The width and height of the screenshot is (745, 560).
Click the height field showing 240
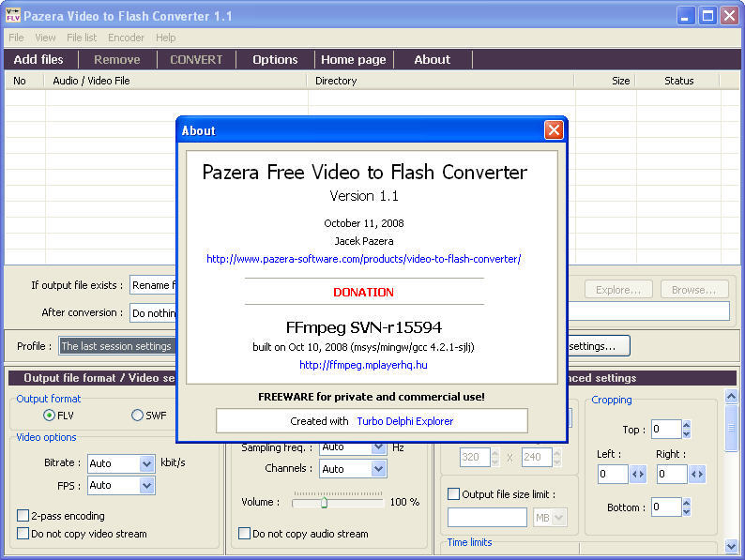[537, 457]
